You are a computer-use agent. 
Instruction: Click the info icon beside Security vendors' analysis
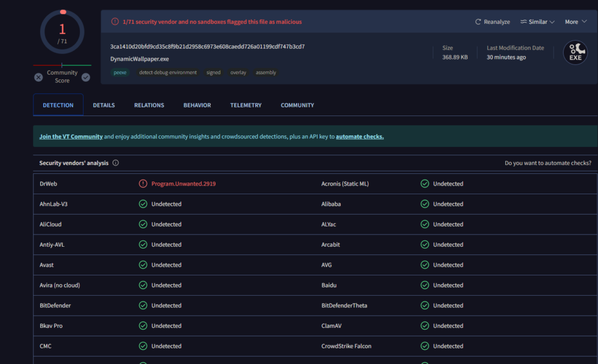pyautogui.click(x=116, y=163)
